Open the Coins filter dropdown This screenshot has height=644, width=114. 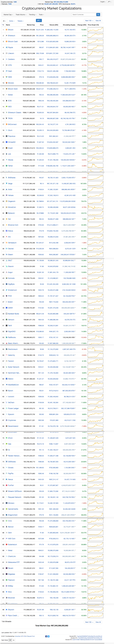click(x=12, y=21)
